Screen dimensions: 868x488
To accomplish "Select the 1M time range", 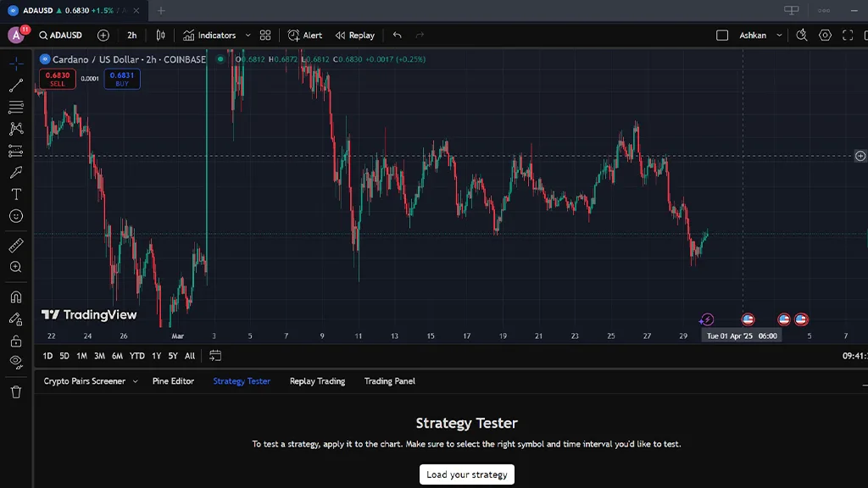I will point(81,356).
